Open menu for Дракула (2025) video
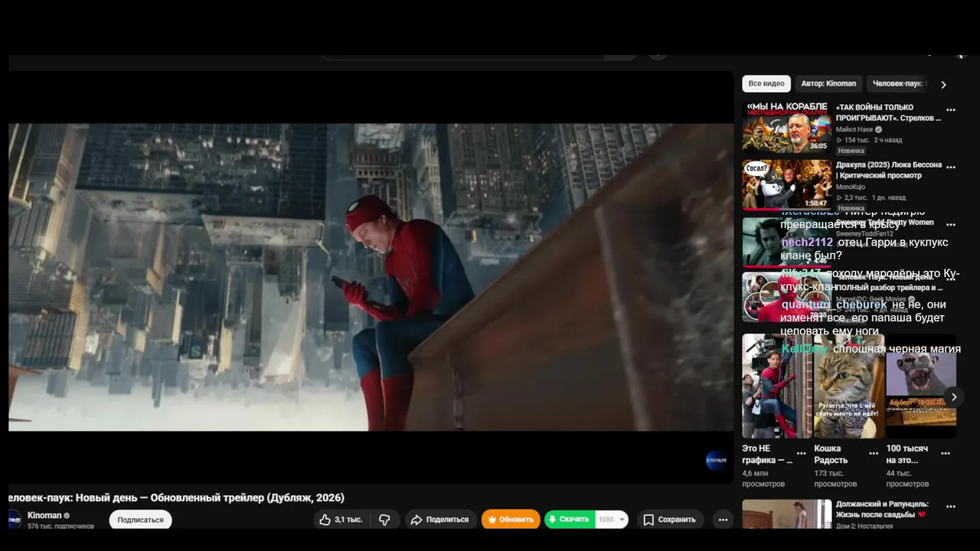This screenshot has height=551, width=980. point(951,167)
